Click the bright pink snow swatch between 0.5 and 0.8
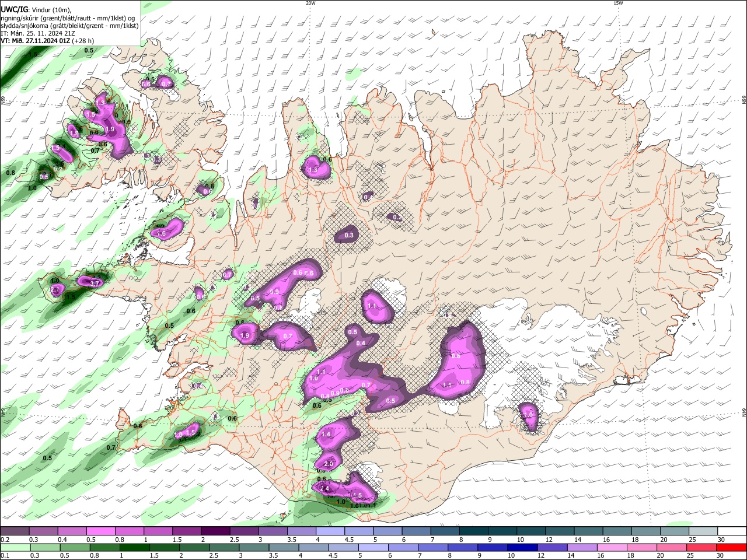 pyautogui.click(x=100, y=531)
